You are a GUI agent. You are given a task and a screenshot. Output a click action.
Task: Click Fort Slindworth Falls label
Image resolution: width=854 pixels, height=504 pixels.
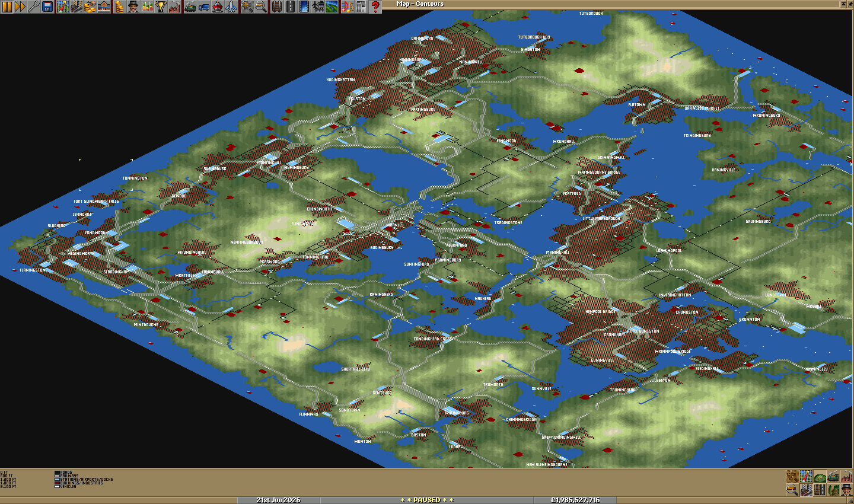coord(96,202)
